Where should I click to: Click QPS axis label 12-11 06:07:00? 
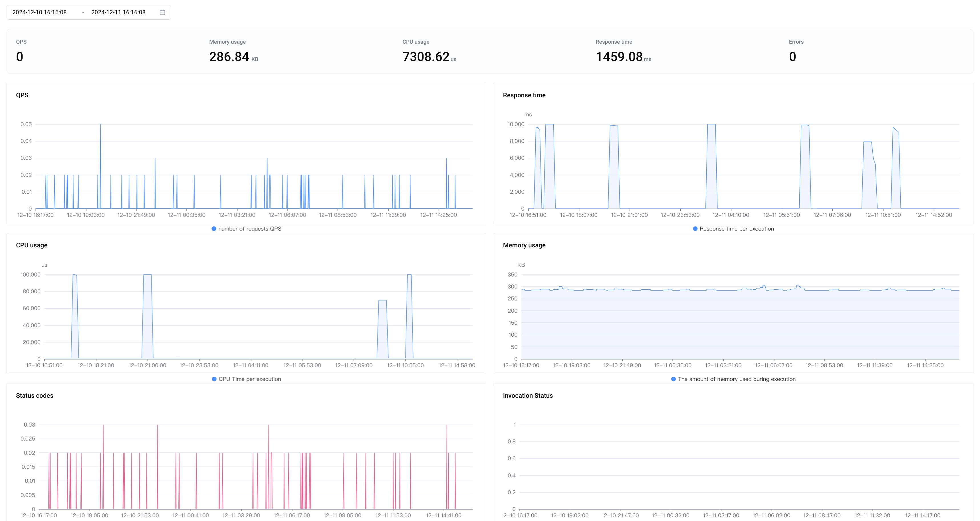(287, 215)
